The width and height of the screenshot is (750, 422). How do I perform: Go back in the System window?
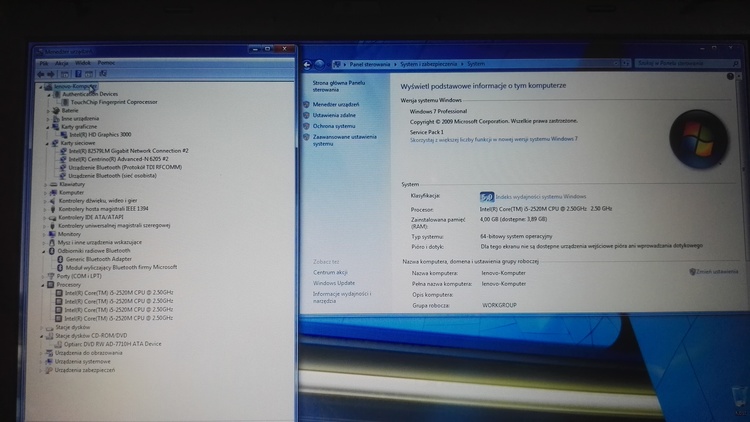pos(307,65)
